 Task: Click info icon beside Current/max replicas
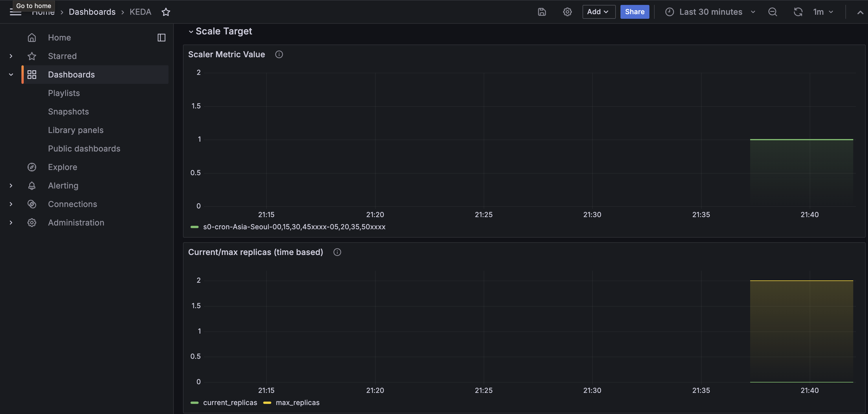(x=337, y=252)
